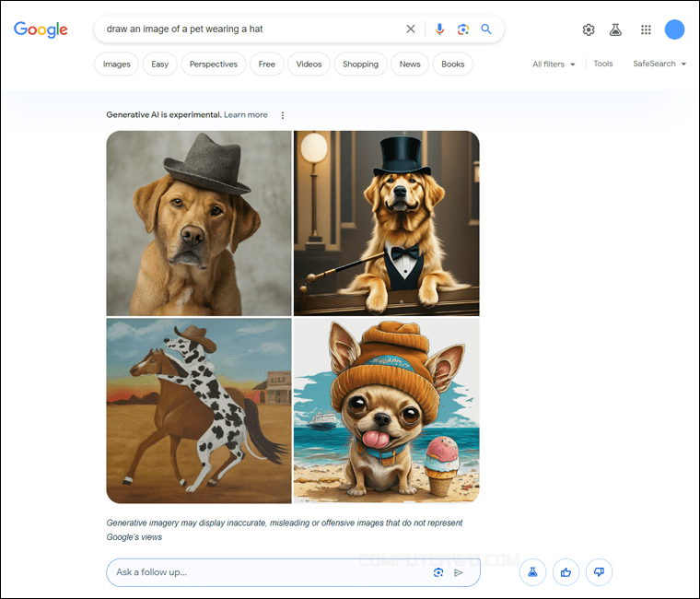Select the Perspectives filter chip
Screen dimensions: 700x599
214,64
